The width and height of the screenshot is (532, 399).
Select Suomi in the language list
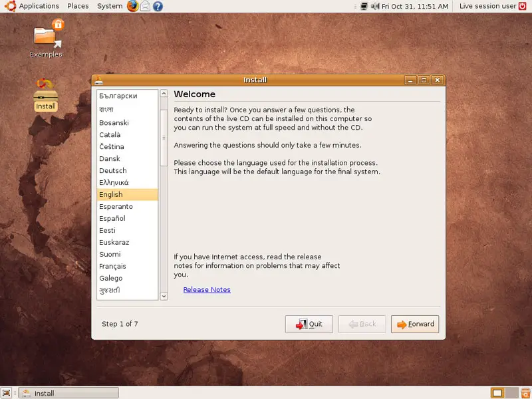click(128, 254)
